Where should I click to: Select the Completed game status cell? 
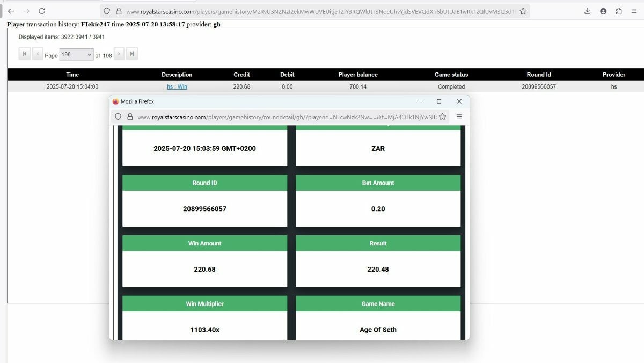tap(451, 86)
